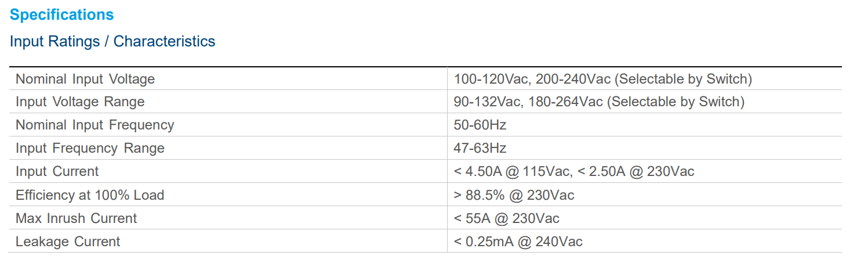Select the Nominal Input Frequency label
The width and height of the screenshot is (868, 259).
pyautogui.click(x=95, y=125)
